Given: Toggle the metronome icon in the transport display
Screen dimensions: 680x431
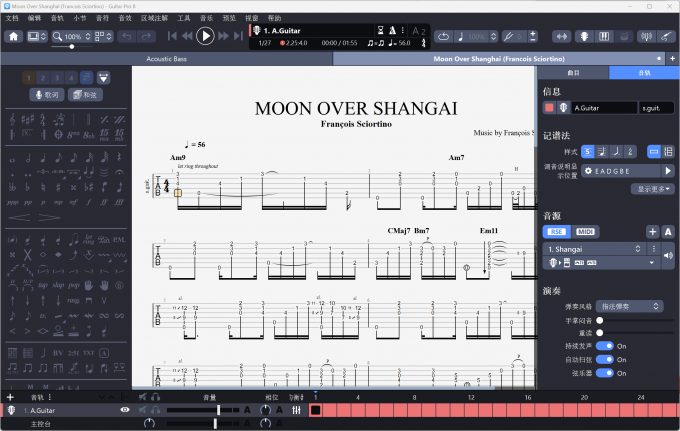Looking at the screenshot, I should point(393,31).
